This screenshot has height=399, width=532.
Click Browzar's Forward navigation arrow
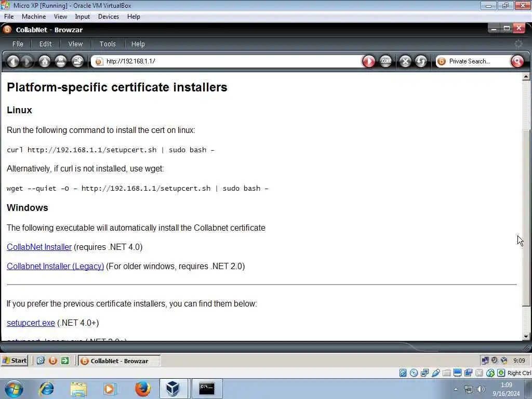27,61
